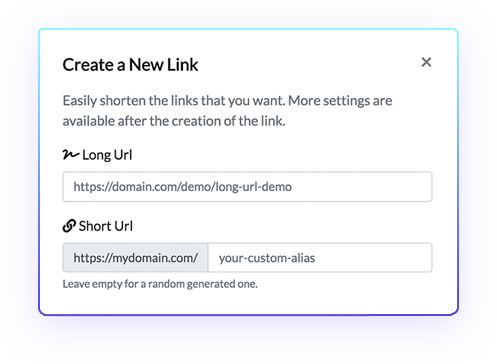Click the chain link icon beside Short Url

(x=69, y=226)
